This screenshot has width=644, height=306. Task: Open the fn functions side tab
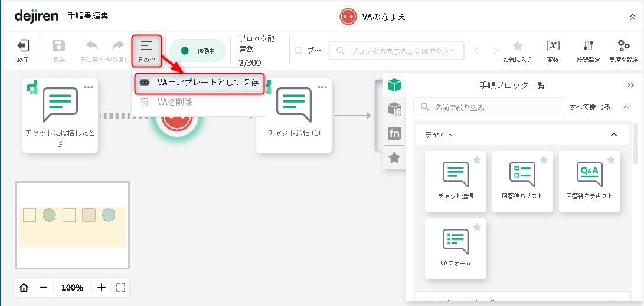coord(394,133)
